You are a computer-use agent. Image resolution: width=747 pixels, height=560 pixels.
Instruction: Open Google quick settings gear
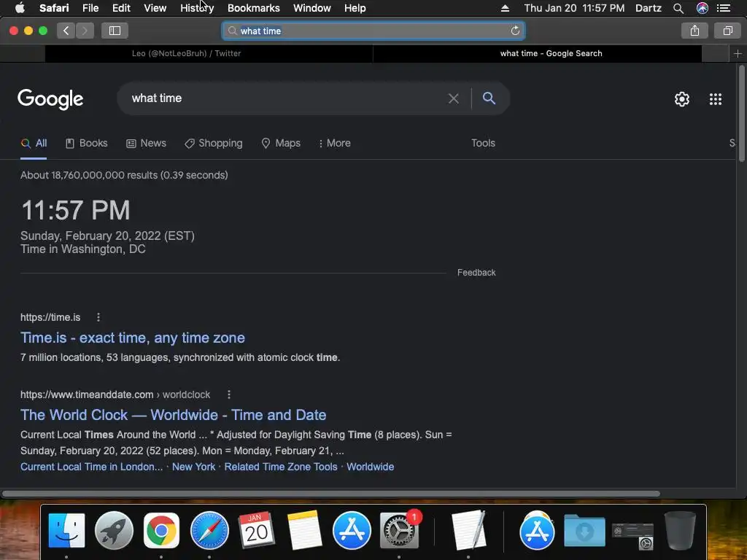click(x=682, y=99)
